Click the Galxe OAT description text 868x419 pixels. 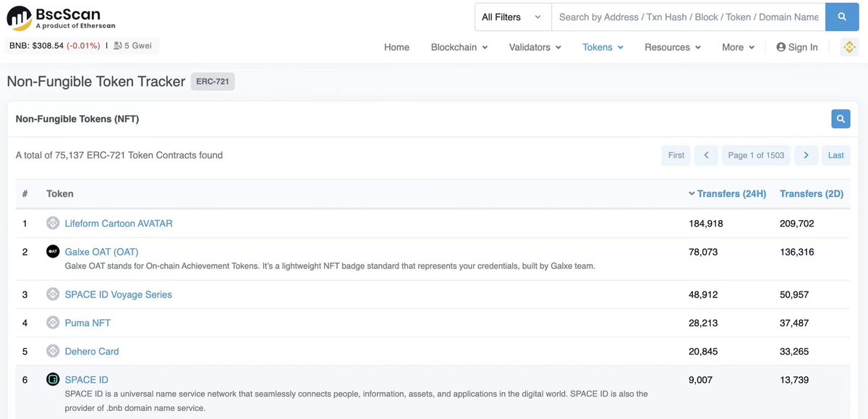point(330,266)
